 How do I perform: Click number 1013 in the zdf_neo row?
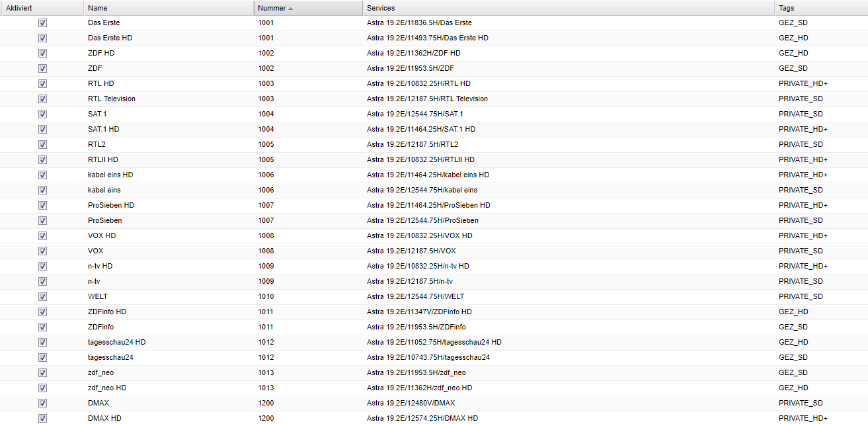266,372
